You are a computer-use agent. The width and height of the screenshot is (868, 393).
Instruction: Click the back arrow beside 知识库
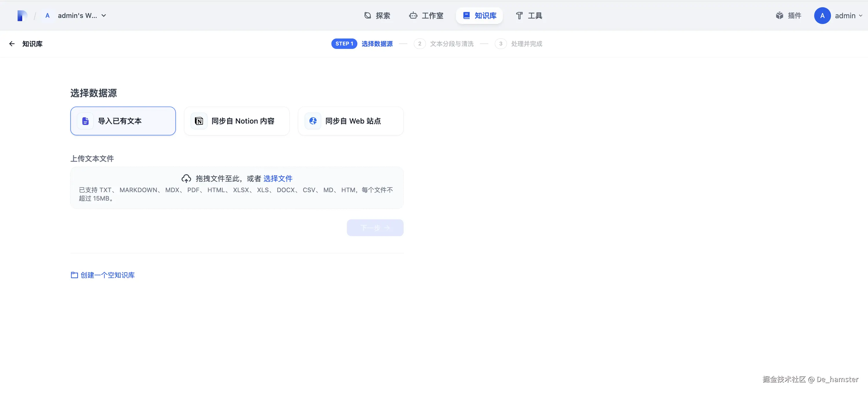point(12,44)
